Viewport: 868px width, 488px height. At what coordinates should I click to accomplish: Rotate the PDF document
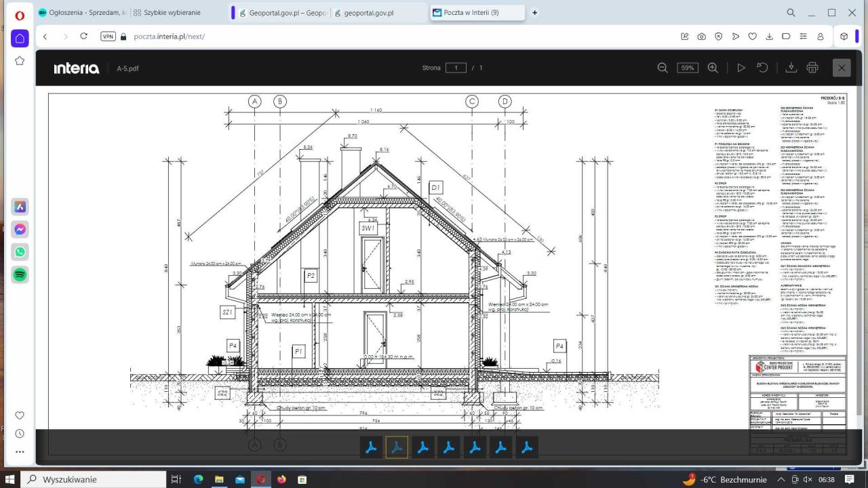pos(762,68)
